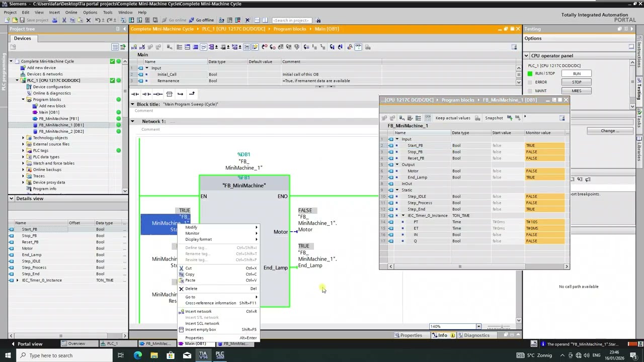Choose Modify in the context menu
Viewport: 644px width, 362px height.
191,227
